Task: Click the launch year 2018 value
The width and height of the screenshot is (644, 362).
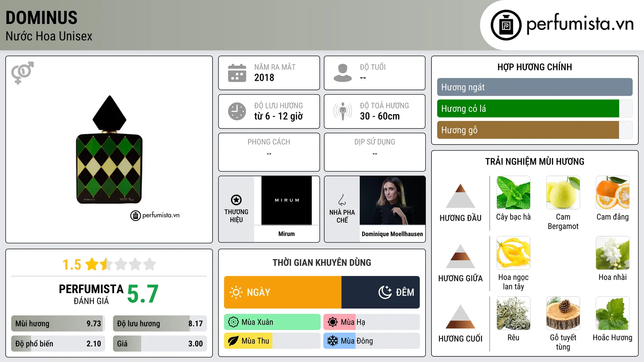Action: pos(264,78)
